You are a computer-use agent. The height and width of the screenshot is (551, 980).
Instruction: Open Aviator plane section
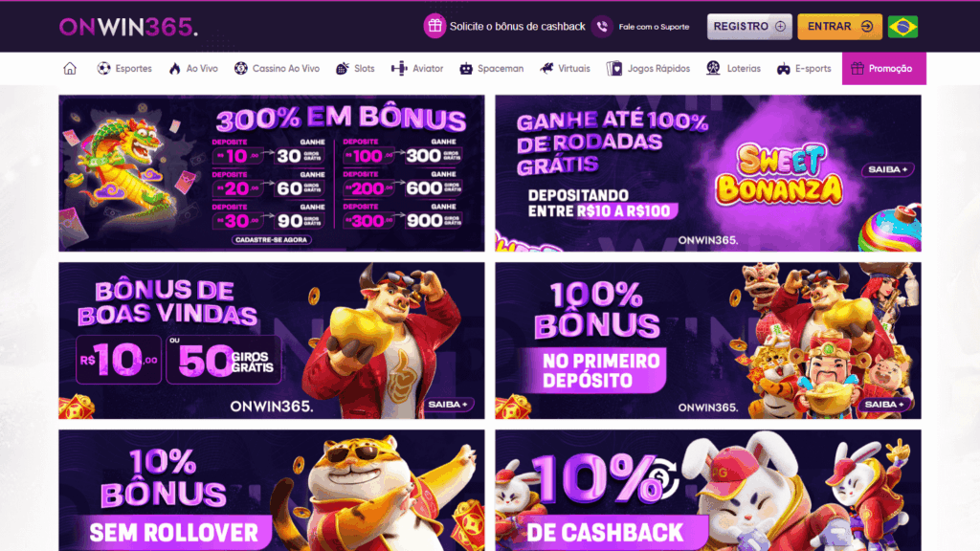pos(417,69)
